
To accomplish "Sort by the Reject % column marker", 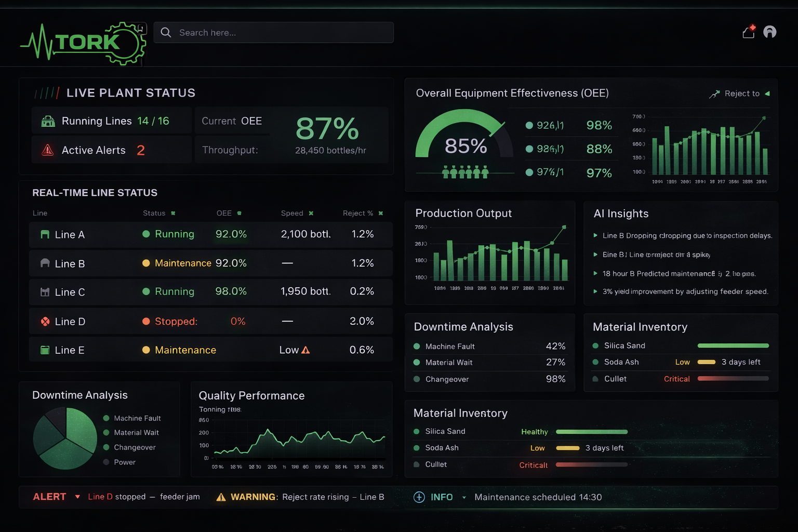I will pos(380,213).
